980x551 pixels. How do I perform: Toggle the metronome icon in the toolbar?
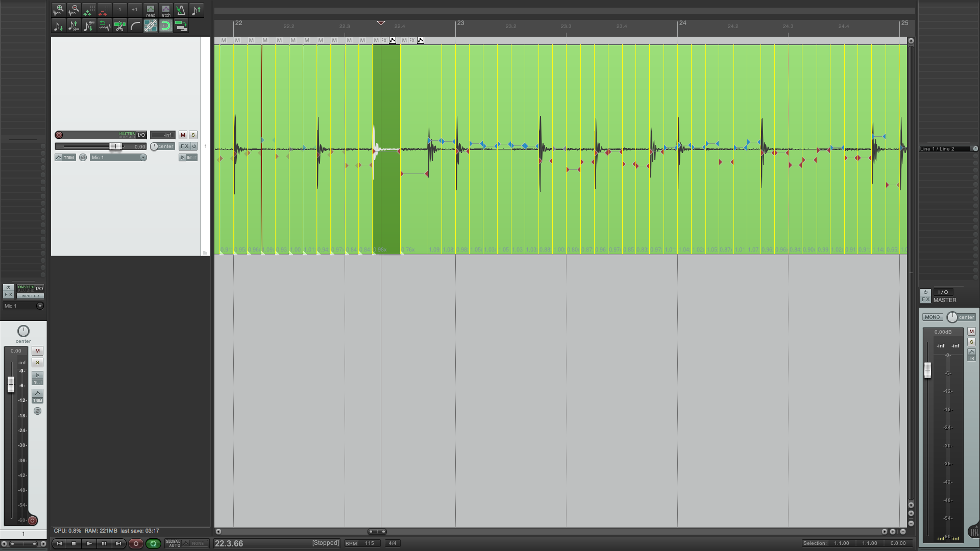click(181, 10)
